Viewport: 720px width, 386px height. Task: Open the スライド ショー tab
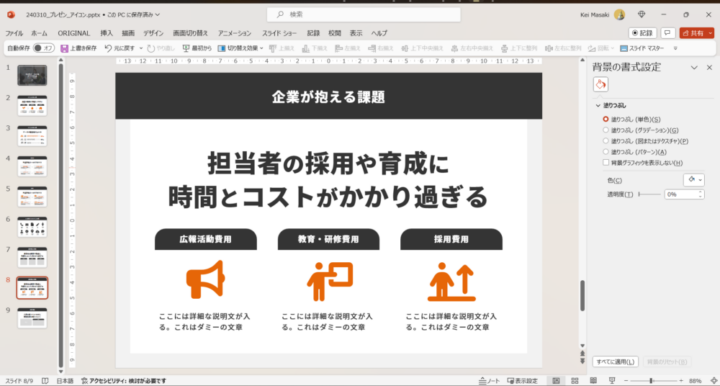point(279,33)
